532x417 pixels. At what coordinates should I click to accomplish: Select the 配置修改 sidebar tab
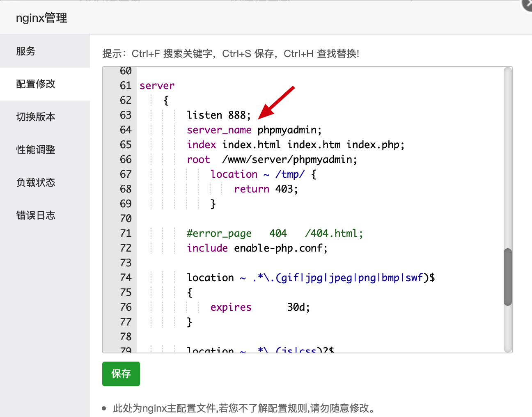[36, 84]
